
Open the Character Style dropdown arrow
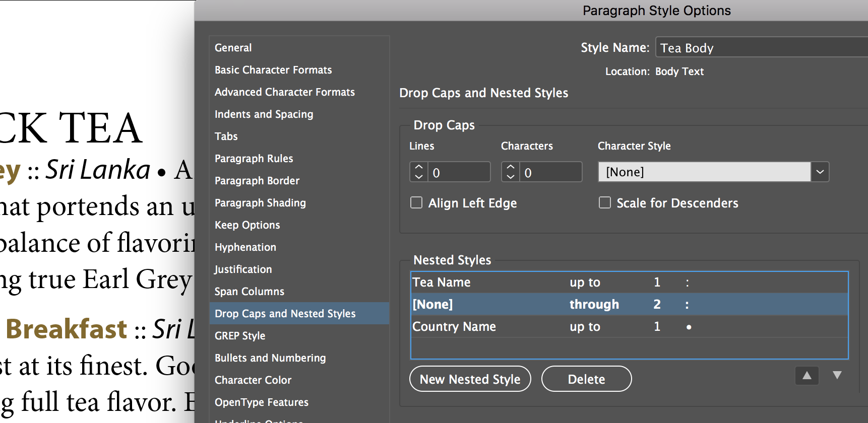click(820, 172)
